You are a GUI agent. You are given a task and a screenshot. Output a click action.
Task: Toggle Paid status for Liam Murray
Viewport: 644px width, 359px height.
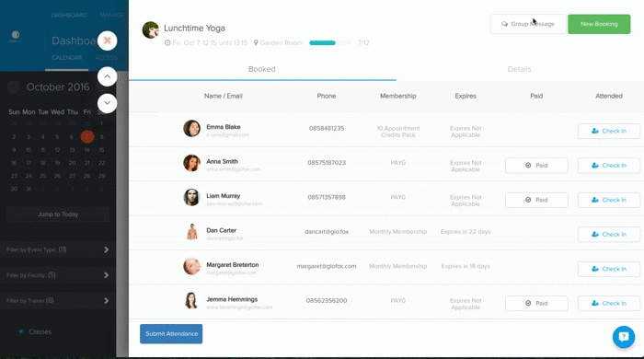point(536,200)
